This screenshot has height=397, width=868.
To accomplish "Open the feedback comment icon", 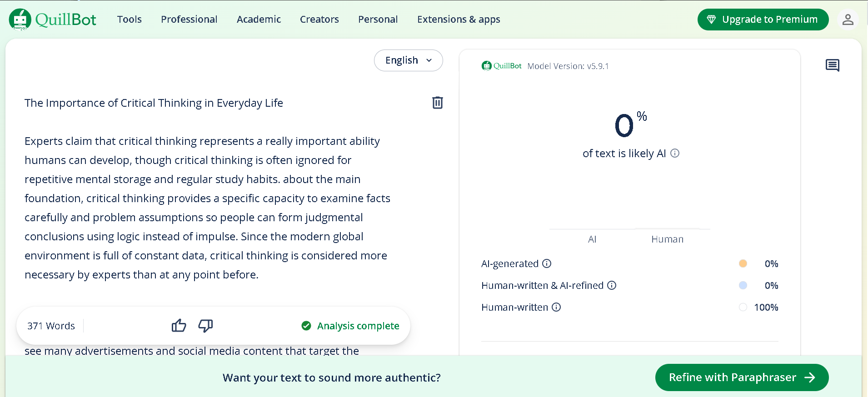I will point(832,65).
